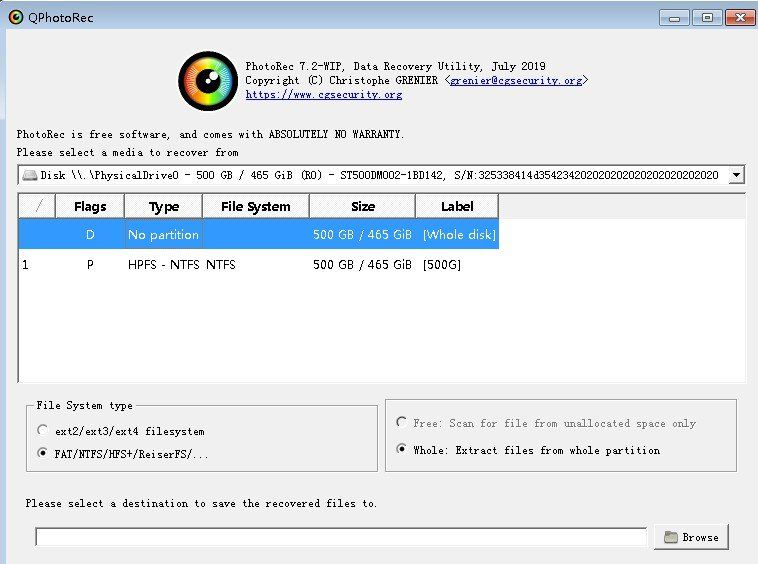Sort by the Label column header

(x=457, y=206)
